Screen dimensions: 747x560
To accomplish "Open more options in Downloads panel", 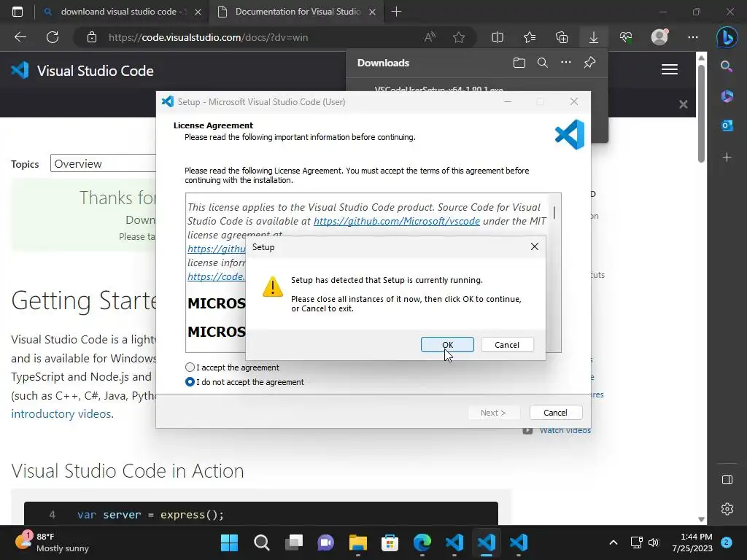I will tap(566, 63).
